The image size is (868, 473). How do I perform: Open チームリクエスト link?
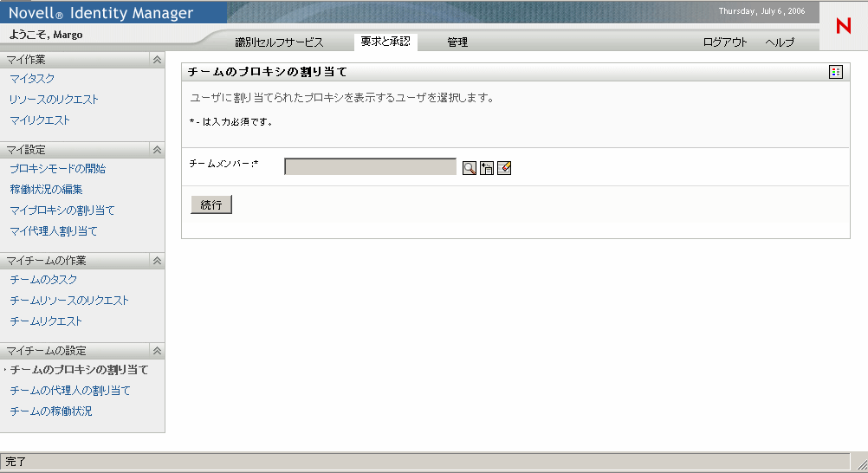(x=46, y=321)
